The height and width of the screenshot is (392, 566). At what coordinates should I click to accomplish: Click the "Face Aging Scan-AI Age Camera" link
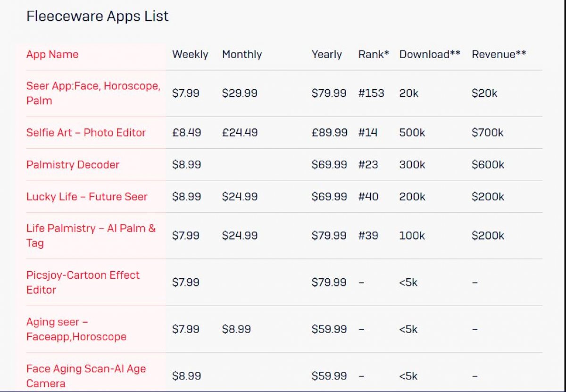point(86,375)
